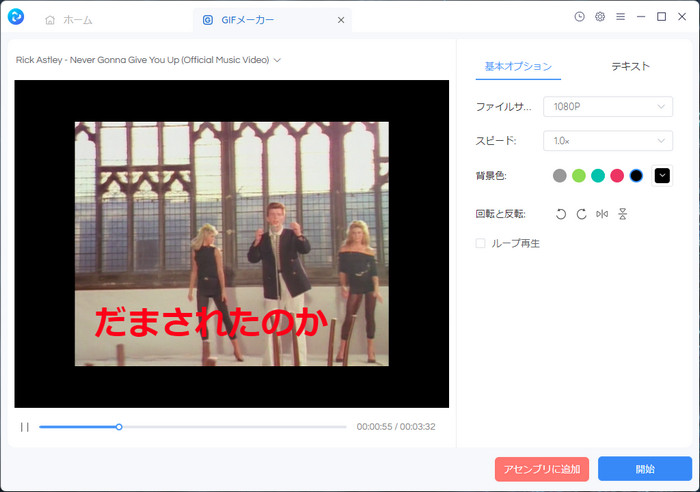Close the GIFメーカー tab
Screen dimensions: 700x492
(341, 19)
